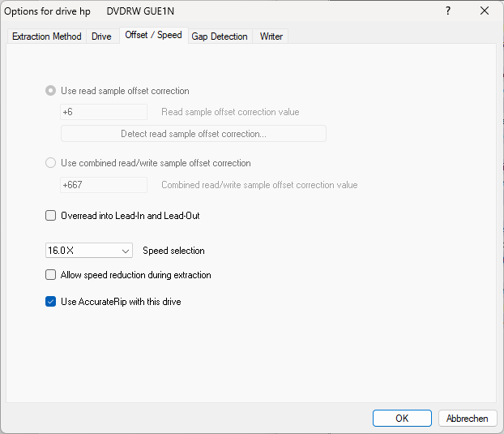
Task: Open the Extraction Method tab
Action: tap(46, 37)
